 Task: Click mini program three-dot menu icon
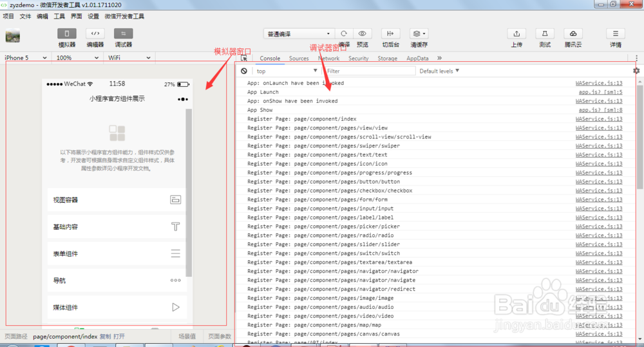coord(183,99)
